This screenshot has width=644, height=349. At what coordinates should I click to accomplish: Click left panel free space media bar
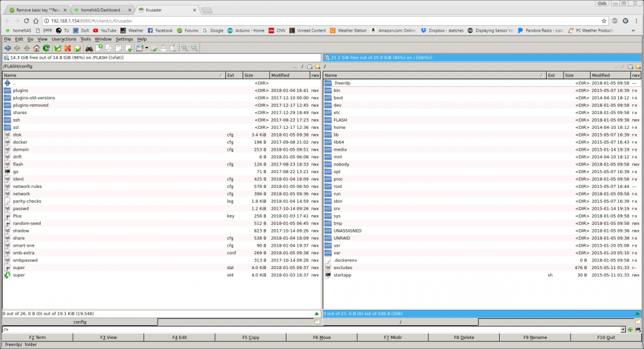162,58
